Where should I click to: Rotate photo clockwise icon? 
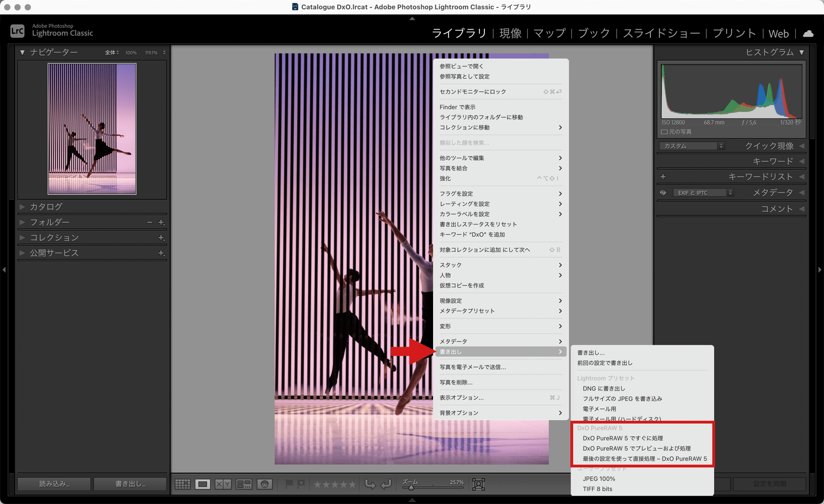(386, 484)
